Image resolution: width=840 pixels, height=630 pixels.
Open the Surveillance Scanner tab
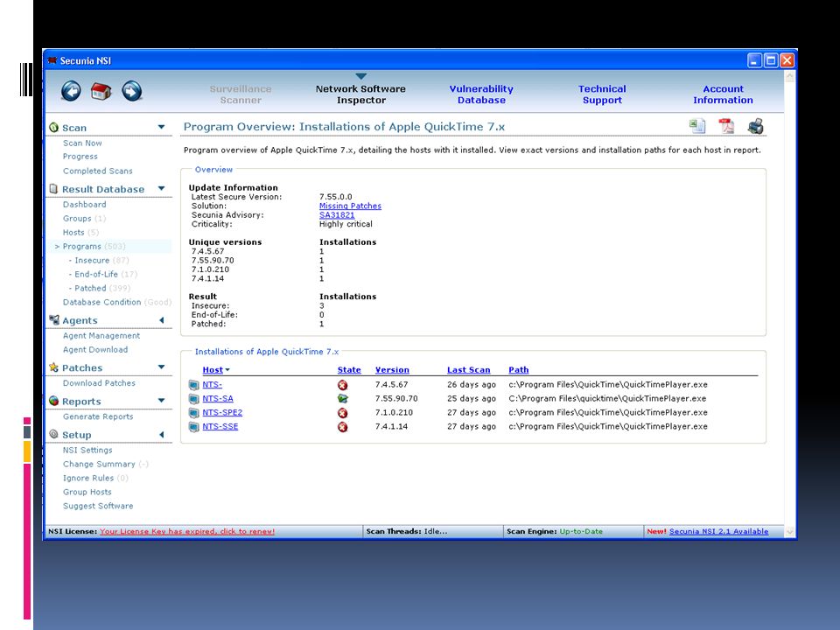click(241, 94)
